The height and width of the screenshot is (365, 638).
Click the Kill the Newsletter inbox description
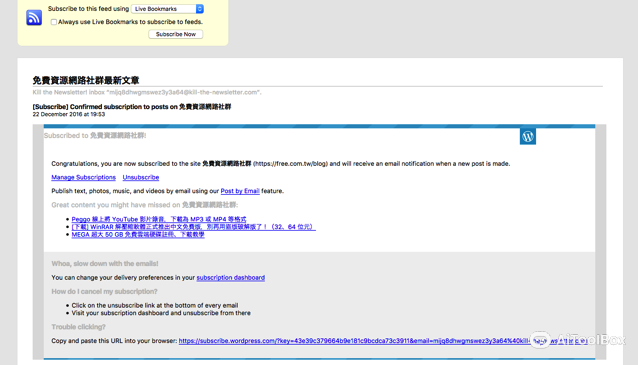tap(147, 92)
